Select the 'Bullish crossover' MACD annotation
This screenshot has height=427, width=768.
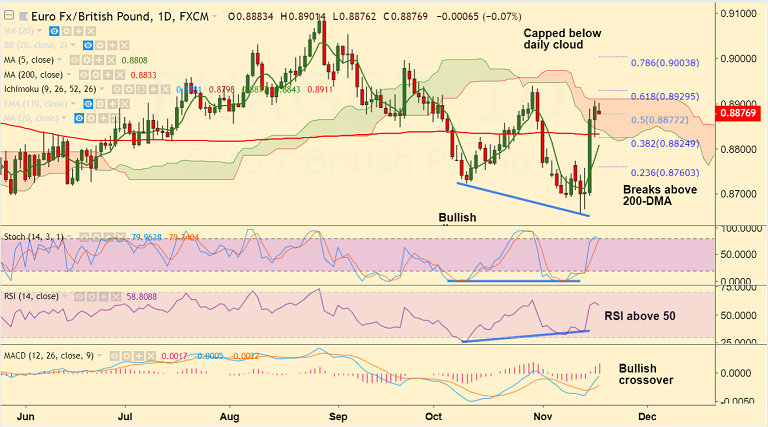point(646,374)
